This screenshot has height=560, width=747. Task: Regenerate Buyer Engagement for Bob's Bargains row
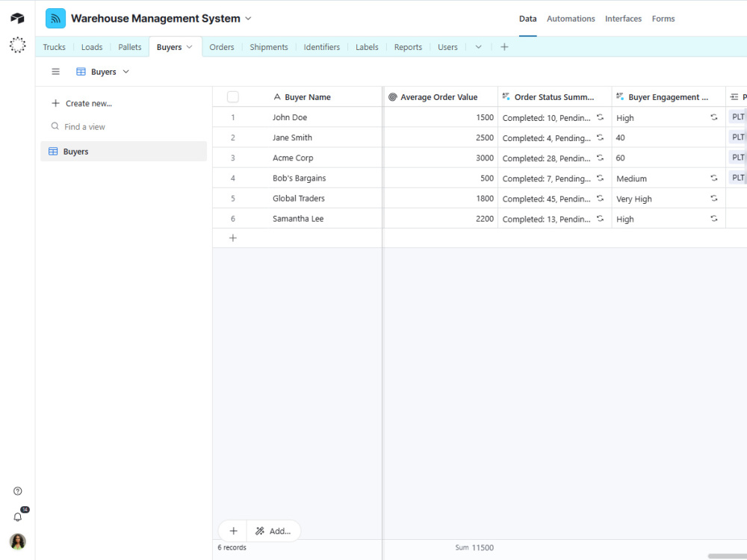point(713,178)
